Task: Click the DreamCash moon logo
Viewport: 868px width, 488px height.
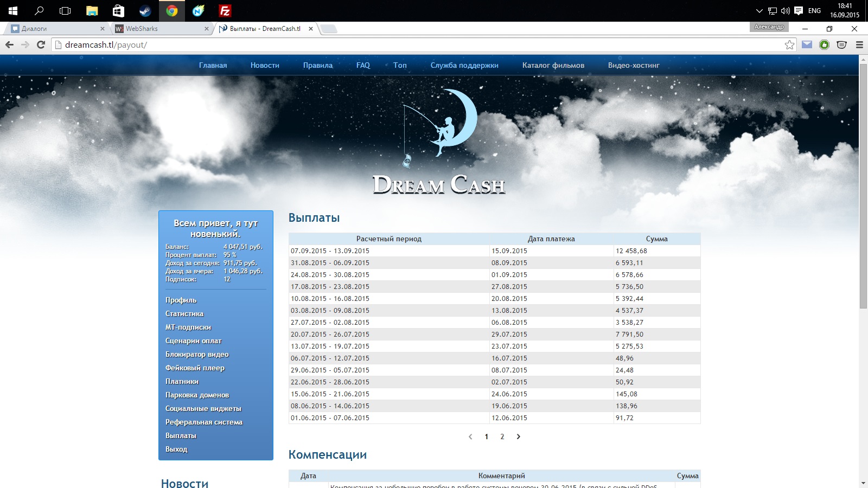Action: [439, 142]
